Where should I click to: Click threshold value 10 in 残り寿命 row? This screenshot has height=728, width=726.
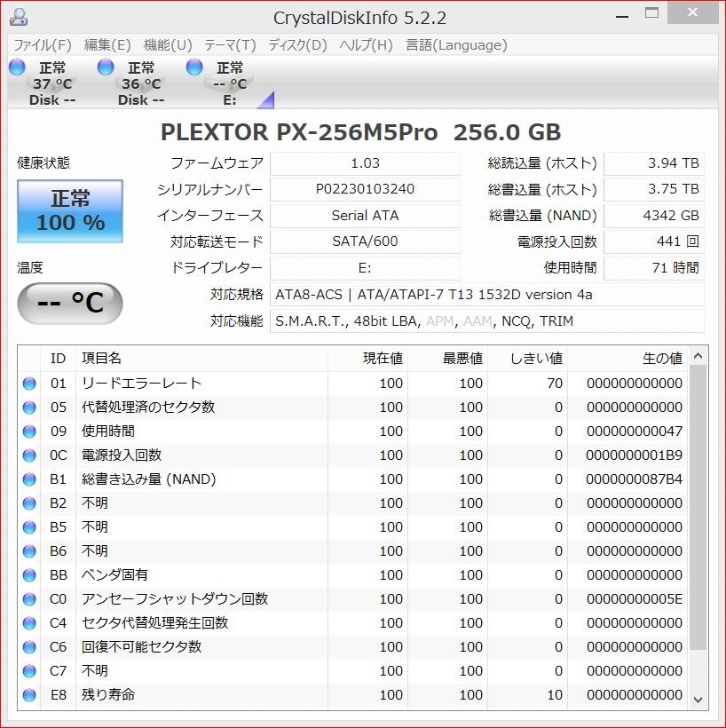pos(555,695)
